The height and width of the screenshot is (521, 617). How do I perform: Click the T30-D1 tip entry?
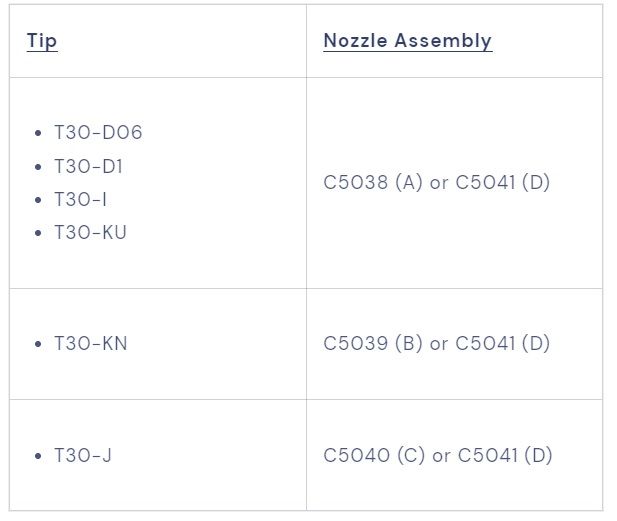pyautogui.click(x=88, y=166)
